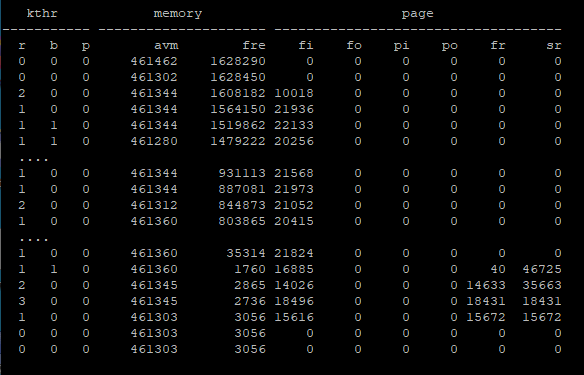Select the fi value 15616
Viewport: 584px width, 375px height.
[x=294, y=318]
